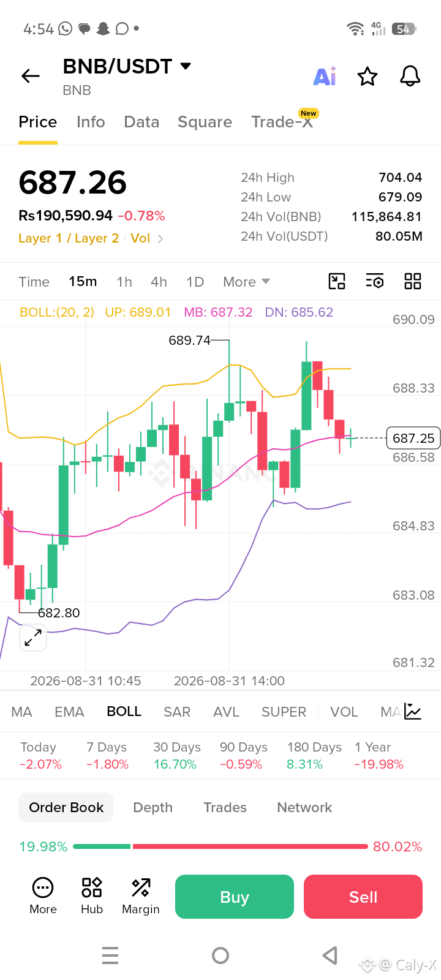Open the Trades tab
Image resolution: width=441 pixels, height=980 pixels.
(x=225, y=807)
